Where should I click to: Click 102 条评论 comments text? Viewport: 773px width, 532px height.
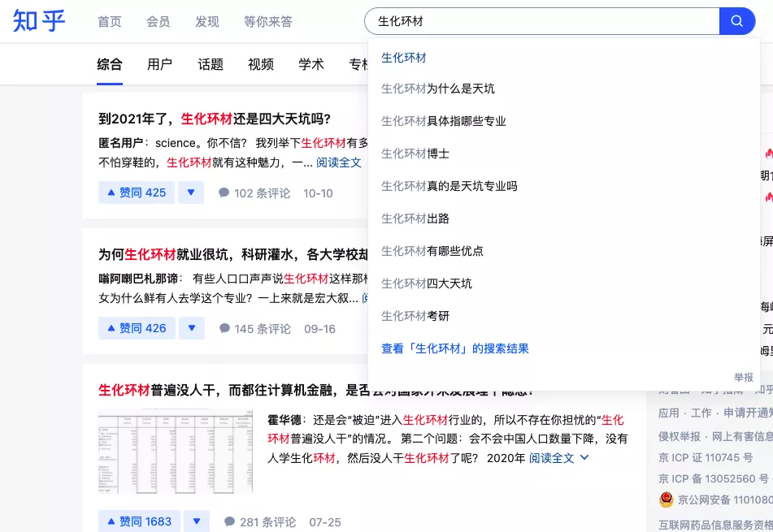[x=262, y=193]
